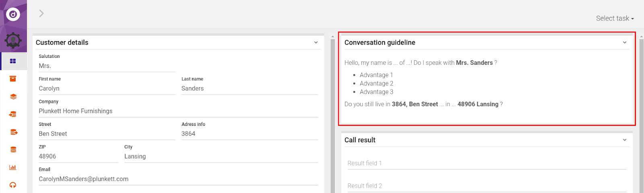Collapse the Customer details panel
The image size is (644, 193).
click(316, 43)
